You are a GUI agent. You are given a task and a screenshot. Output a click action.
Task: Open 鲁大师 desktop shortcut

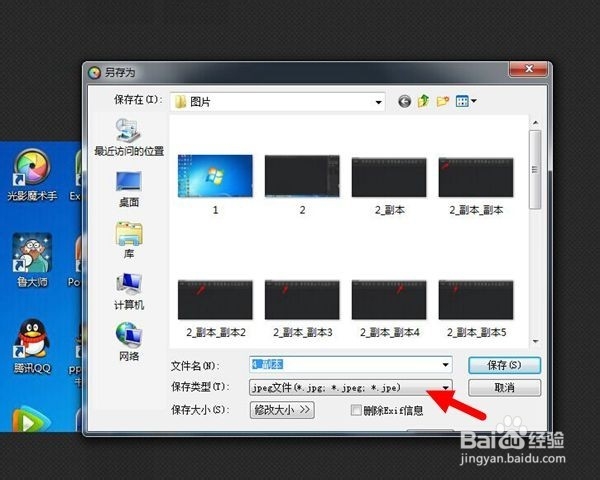(32, 260)
